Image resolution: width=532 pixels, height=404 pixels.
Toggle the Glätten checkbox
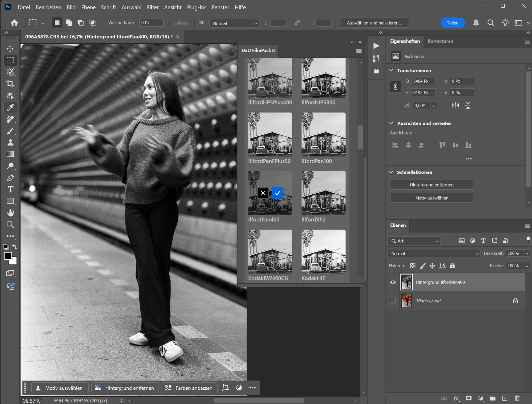169,23
